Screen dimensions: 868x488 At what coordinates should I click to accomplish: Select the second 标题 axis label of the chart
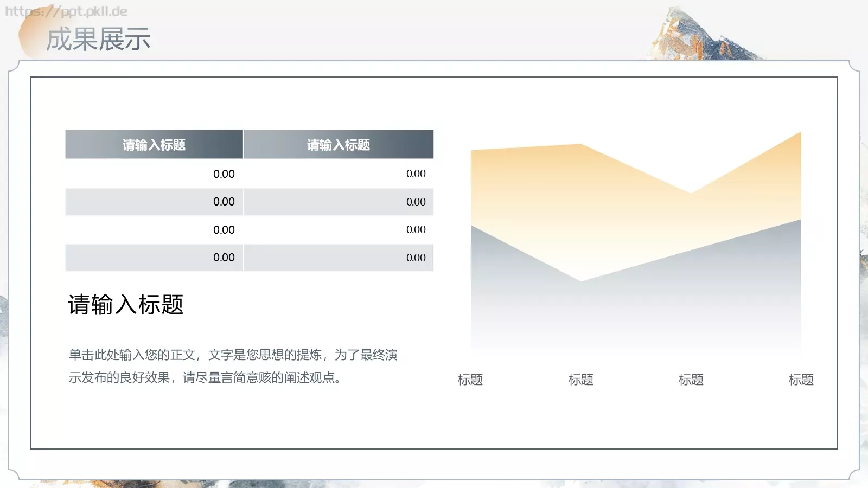pos(581,380)
